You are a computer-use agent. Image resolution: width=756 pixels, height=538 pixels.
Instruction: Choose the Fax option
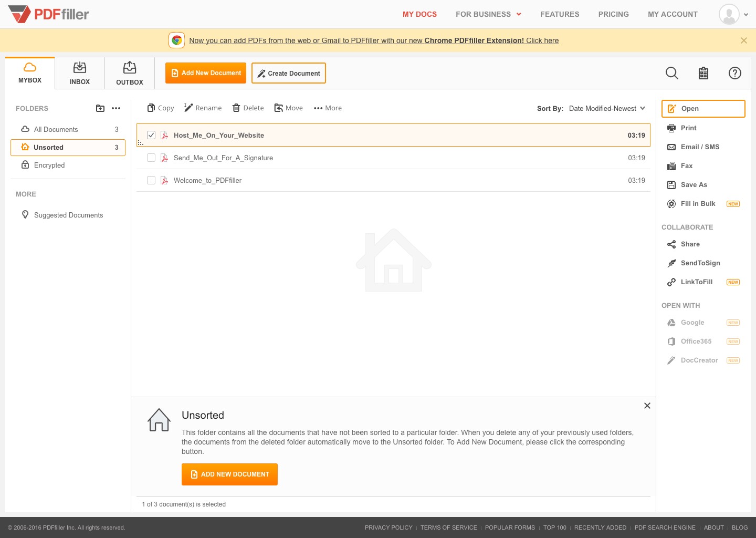point(680,165)
